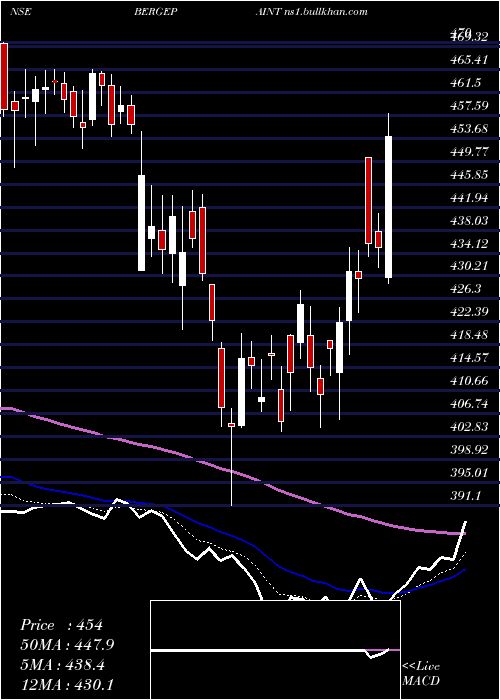Click the 461.5 price axis label
500x700 pixels.
[467, 83]
